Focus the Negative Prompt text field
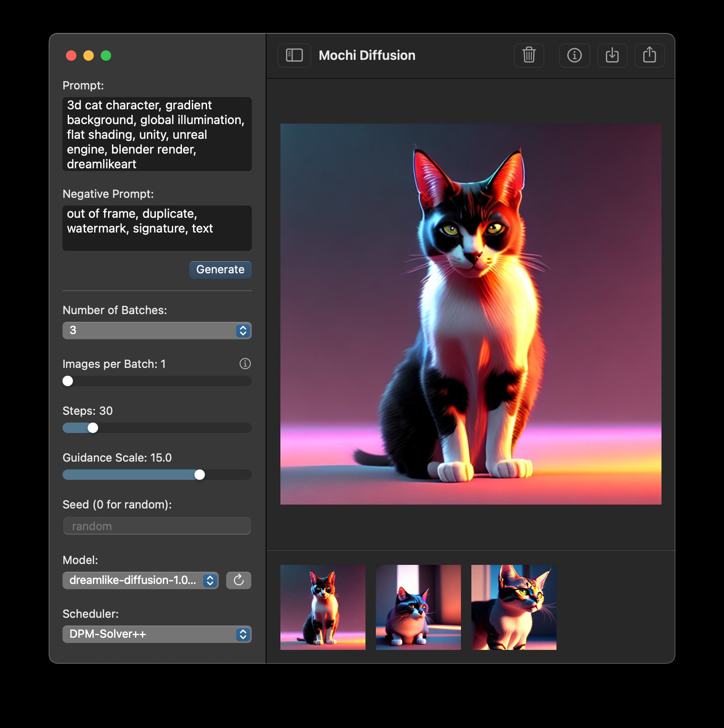Screen dimensions: 724x728 [x=157, y=228]
